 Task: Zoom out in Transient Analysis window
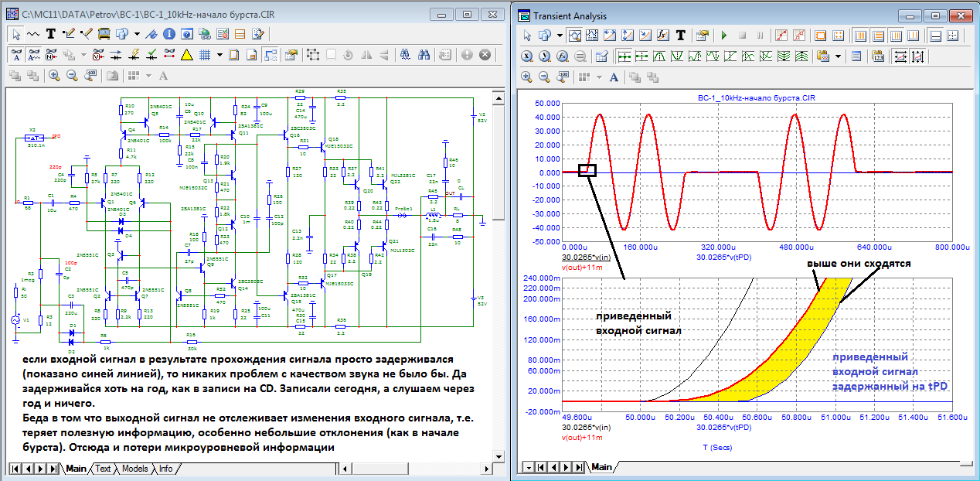click(544, 77)
